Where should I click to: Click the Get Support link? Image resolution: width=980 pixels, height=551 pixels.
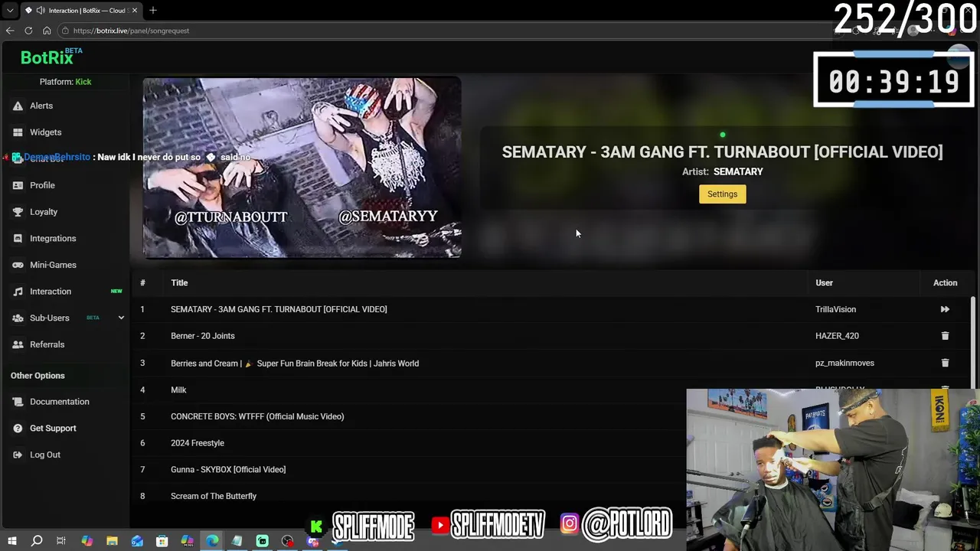[x=53, y=428]
